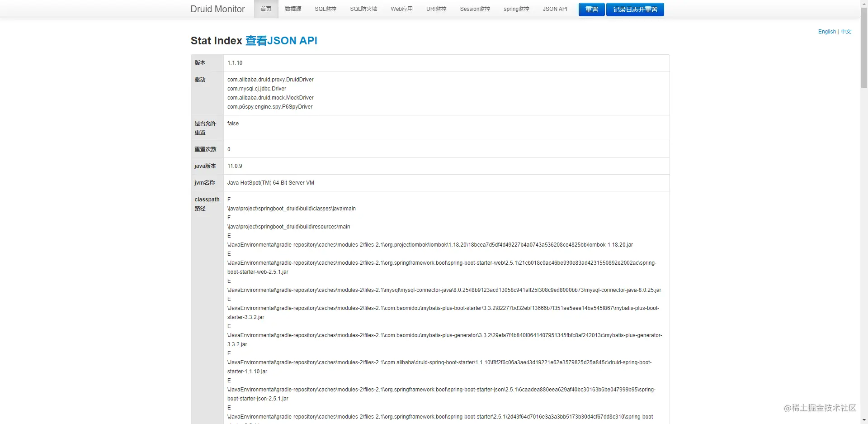Open the 首页 tab in navbar
The width and height of the screenshot is (868, 424).
point(266,9)
